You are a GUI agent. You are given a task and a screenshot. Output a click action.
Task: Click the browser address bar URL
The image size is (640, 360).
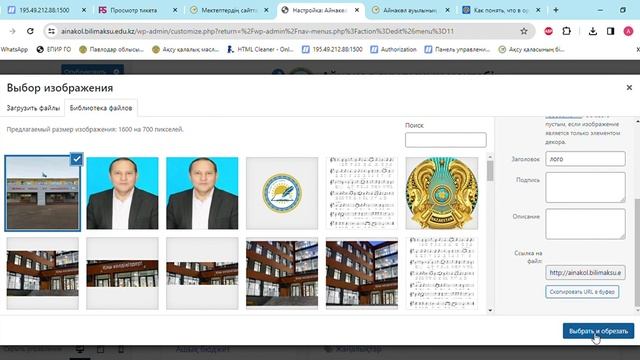[257, 31]
